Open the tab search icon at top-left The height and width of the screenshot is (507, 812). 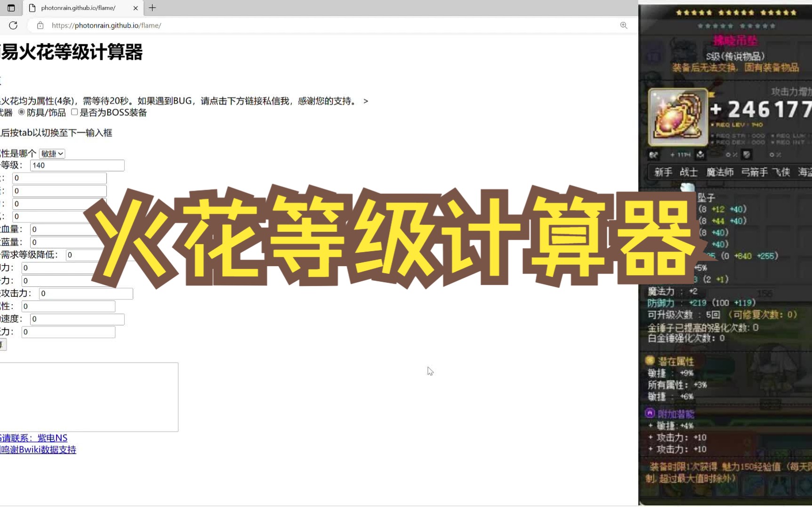coord(10,8)
